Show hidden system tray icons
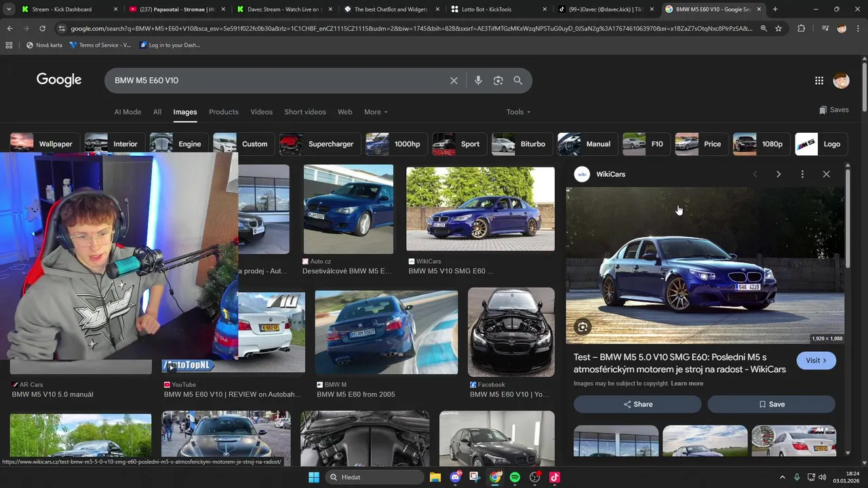 point(782,477)
